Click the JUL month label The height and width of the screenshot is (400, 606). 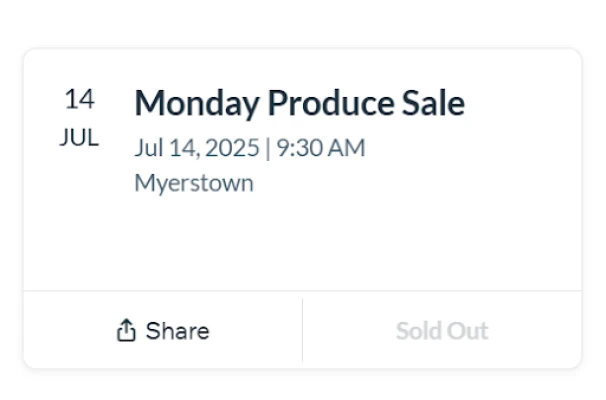point(79,138)
